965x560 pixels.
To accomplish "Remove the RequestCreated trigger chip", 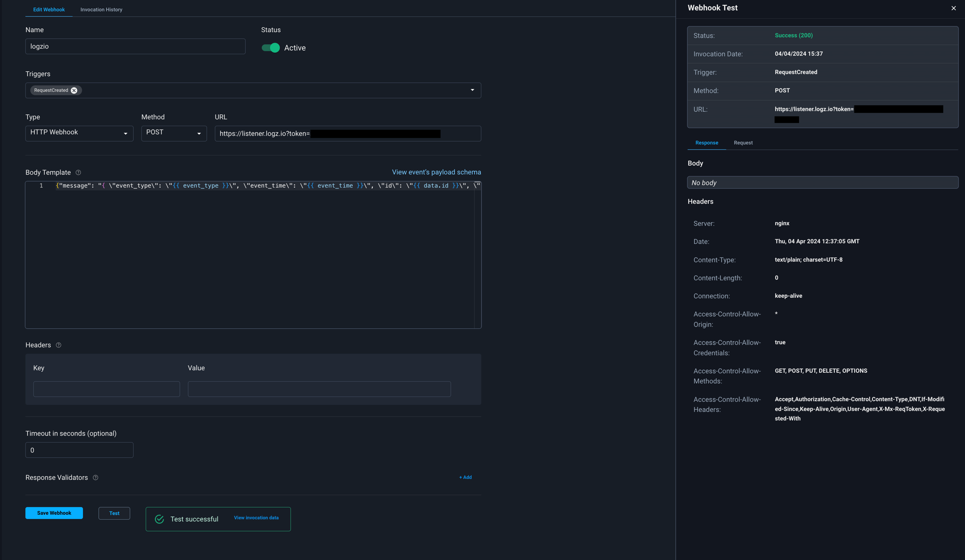I will pos(74,90).
